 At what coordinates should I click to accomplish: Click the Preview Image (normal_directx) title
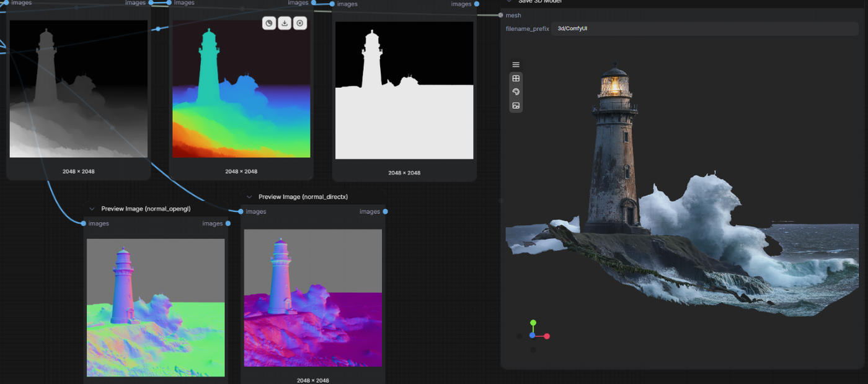click(303, 197)
